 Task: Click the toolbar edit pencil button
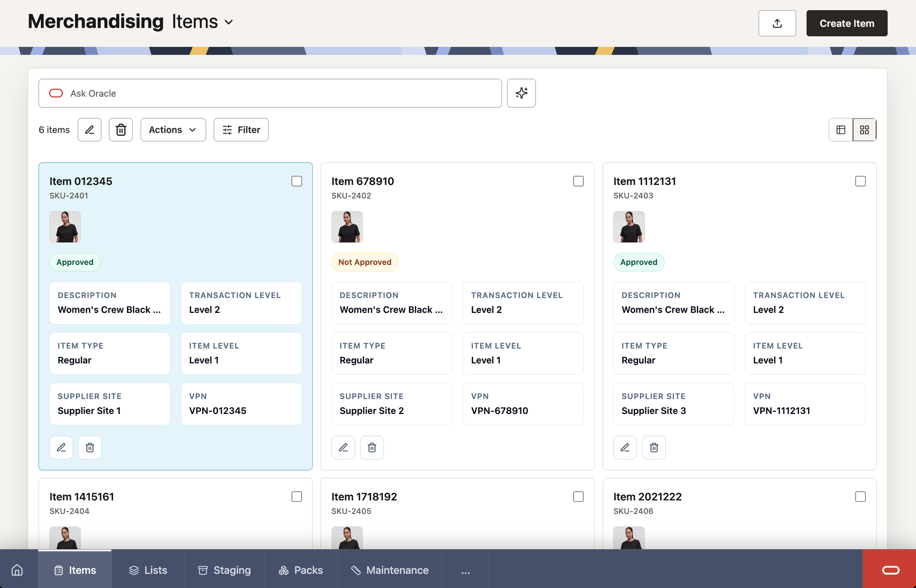(89, 130)
